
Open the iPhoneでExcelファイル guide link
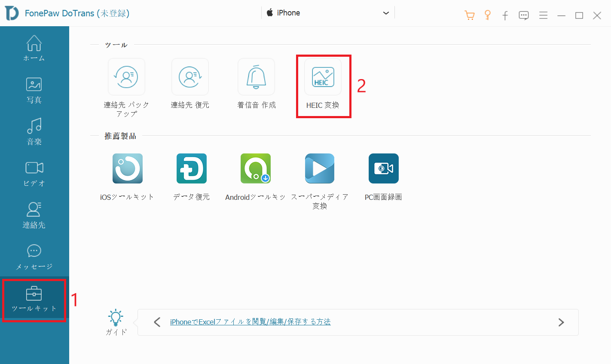point(250,322)
